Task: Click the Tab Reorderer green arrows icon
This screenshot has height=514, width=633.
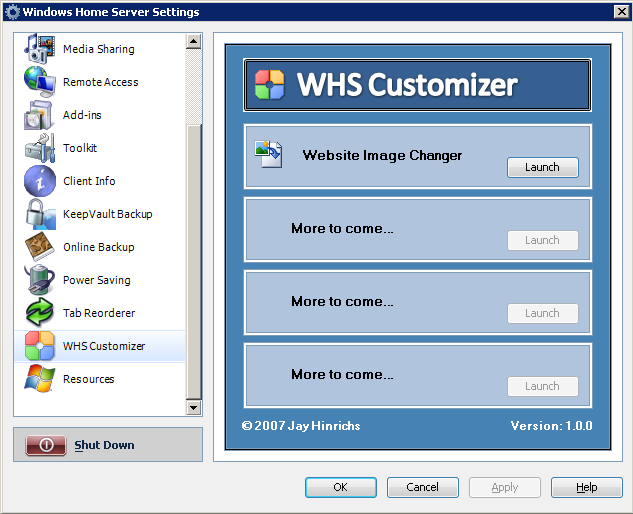Action: click(40, 313)
